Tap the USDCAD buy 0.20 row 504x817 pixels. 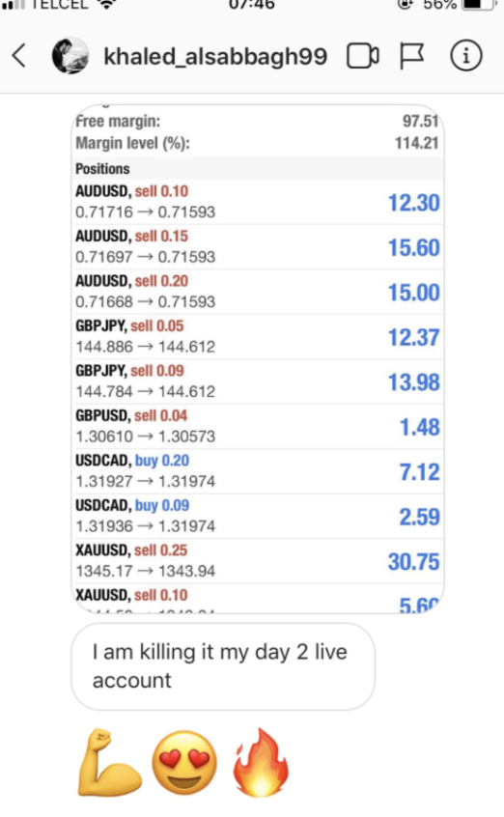pyautogui.click(x=258, y=471)
